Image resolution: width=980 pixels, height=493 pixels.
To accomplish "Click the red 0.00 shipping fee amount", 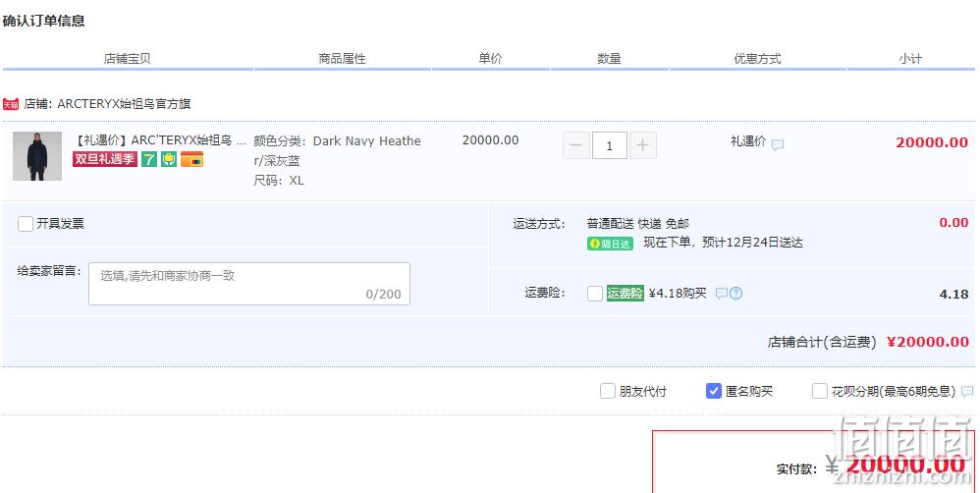I will click(953, 223).
